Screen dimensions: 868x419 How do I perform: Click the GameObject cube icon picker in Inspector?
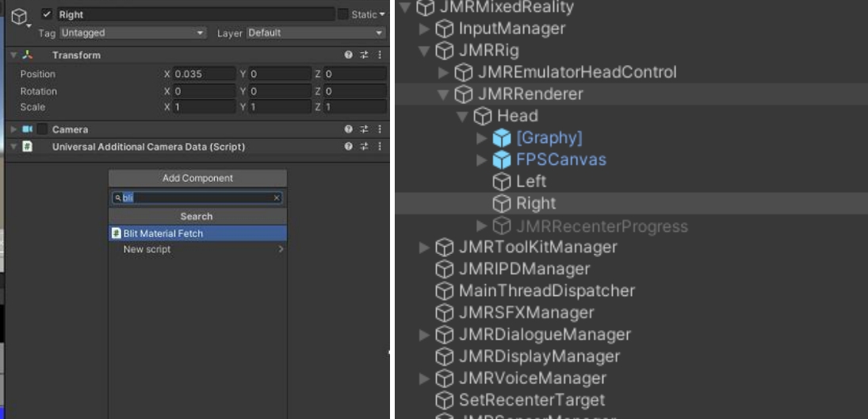pos(19,17)
